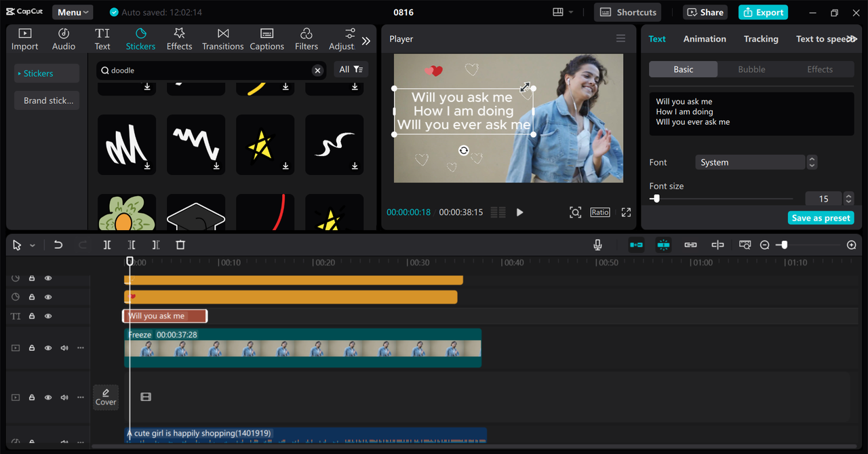Select the Basic text sub-tab
Viewport: 868px width, 454px height.
coord(684,69)
